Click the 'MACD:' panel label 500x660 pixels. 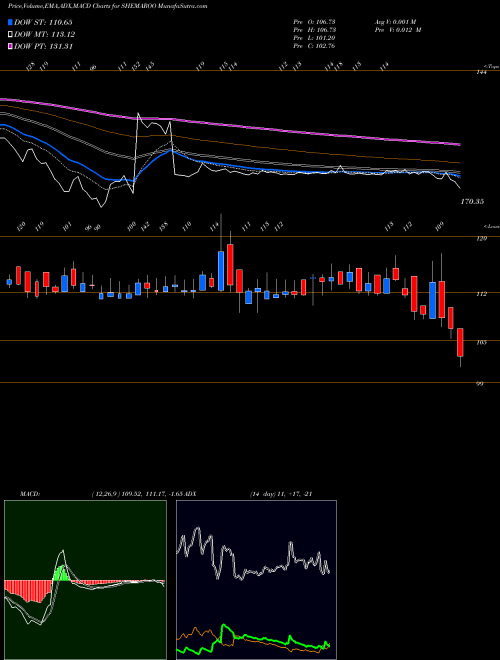[x=30, y=494]
